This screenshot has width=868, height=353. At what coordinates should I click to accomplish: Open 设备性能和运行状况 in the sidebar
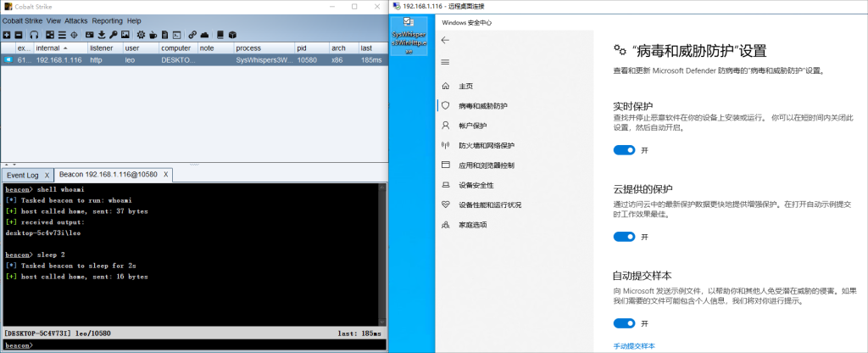click(x=490, y=205)
